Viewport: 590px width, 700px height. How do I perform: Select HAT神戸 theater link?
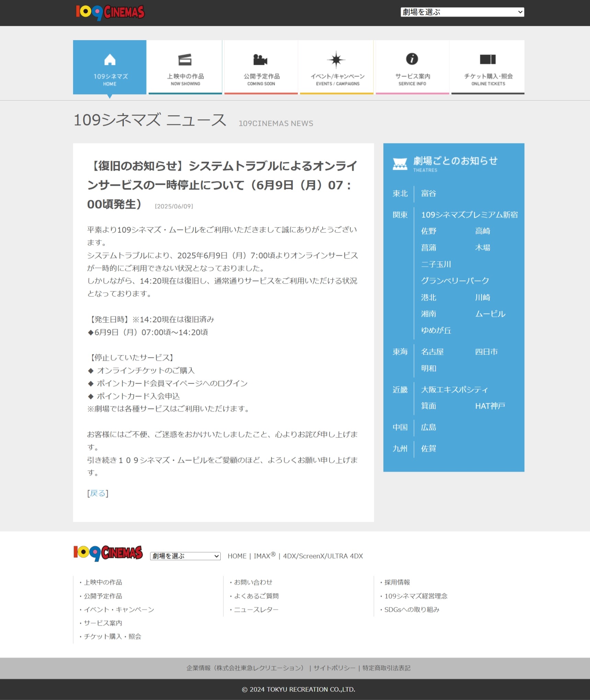point(490,406)
